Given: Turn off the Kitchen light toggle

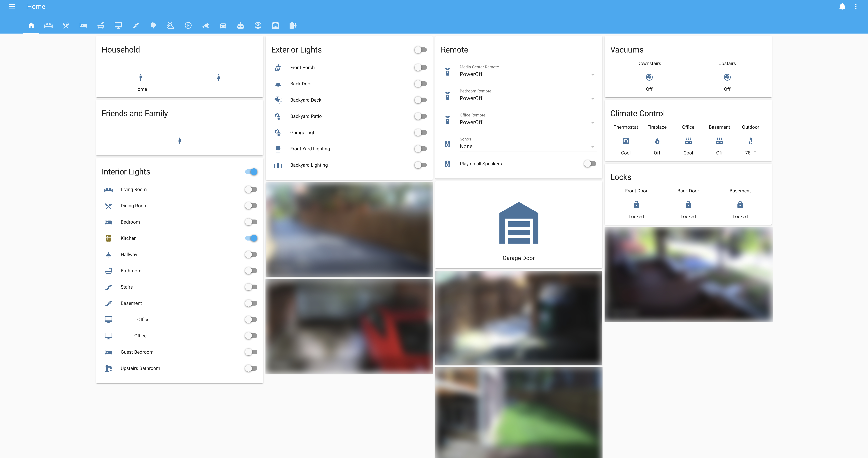Looking at the screenshot, I should (x=251, y=238).
